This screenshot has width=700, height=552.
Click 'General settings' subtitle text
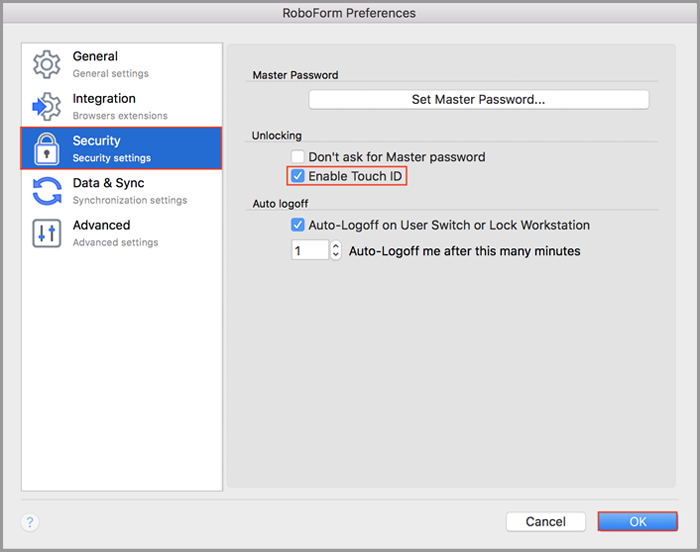click(111, 73)
